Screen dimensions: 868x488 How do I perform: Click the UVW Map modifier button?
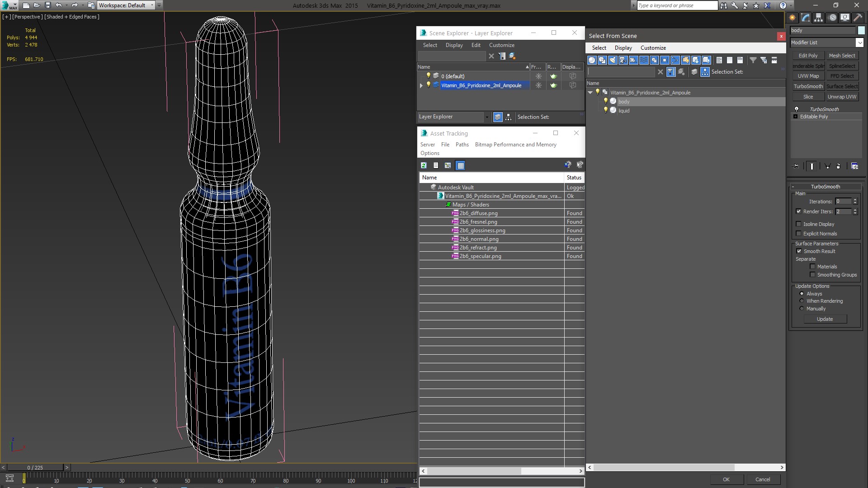(x=808, y=76)
